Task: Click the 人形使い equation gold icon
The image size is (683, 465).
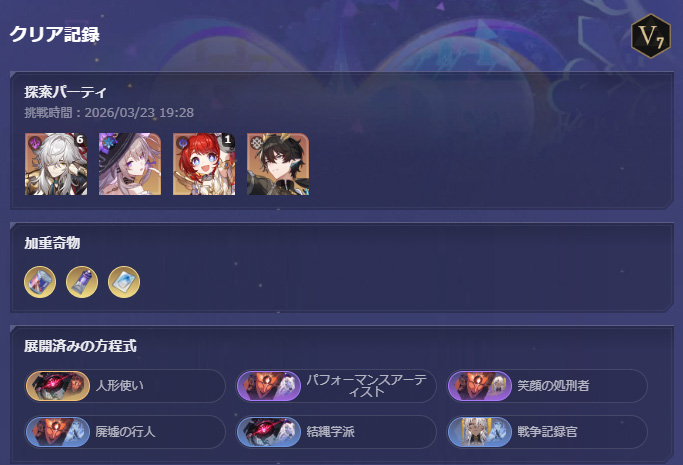Action: coord(58,386)
